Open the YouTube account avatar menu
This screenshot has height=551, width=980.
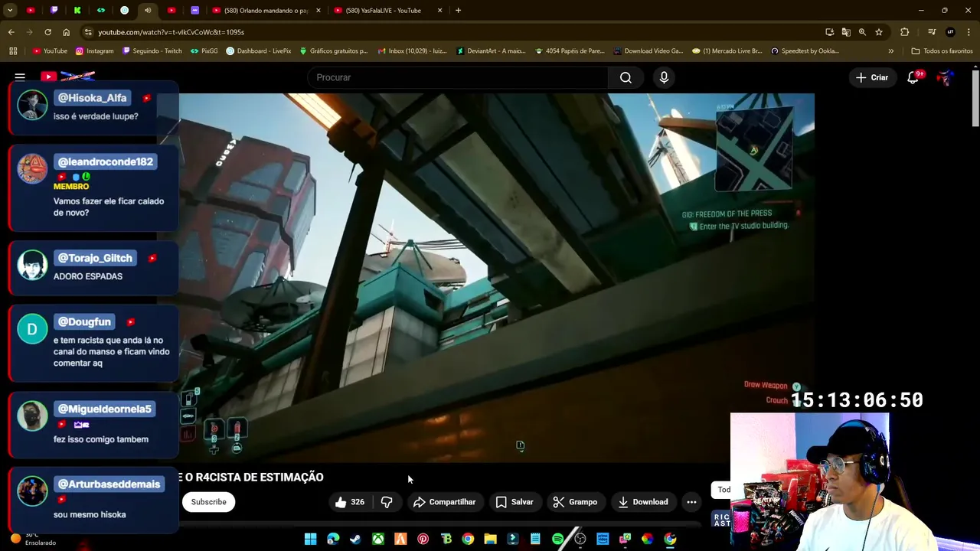click(x=946, y=77)
